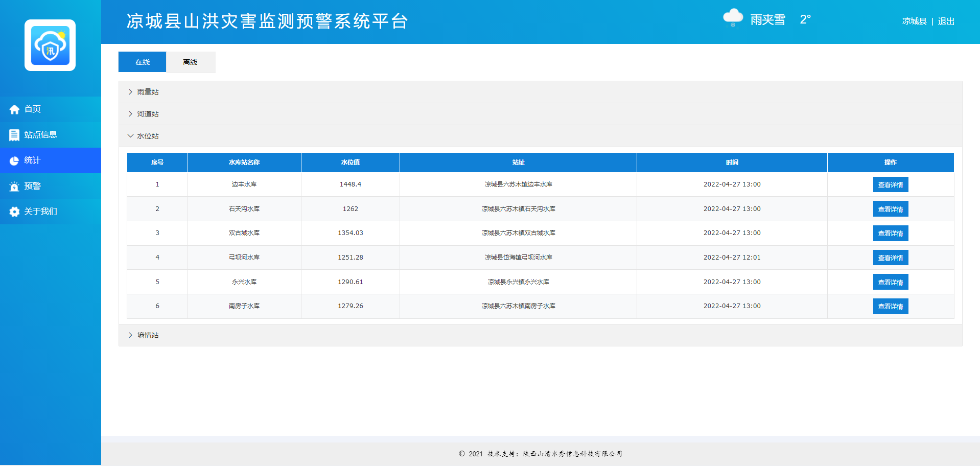
Task: Open details of 南房子水库 row
Action: [x=890, y=307]
